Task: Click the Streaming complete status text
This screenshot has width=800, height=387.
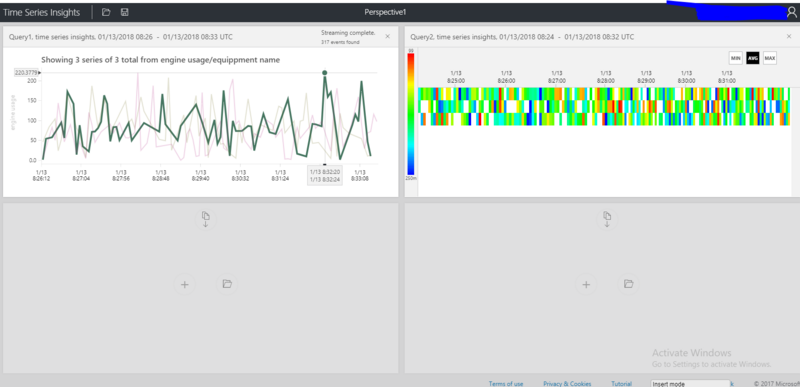Action: click(x=348, y=33)
